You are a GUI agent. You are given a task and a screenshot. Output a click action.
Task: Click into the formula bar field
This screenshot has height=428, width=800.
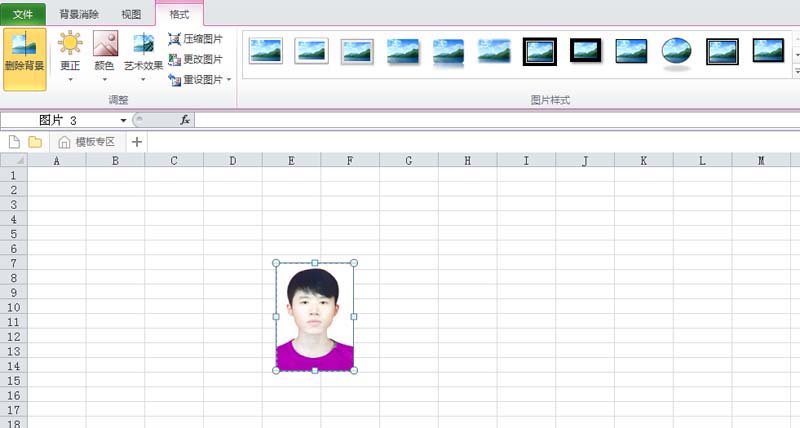[497, 120]
